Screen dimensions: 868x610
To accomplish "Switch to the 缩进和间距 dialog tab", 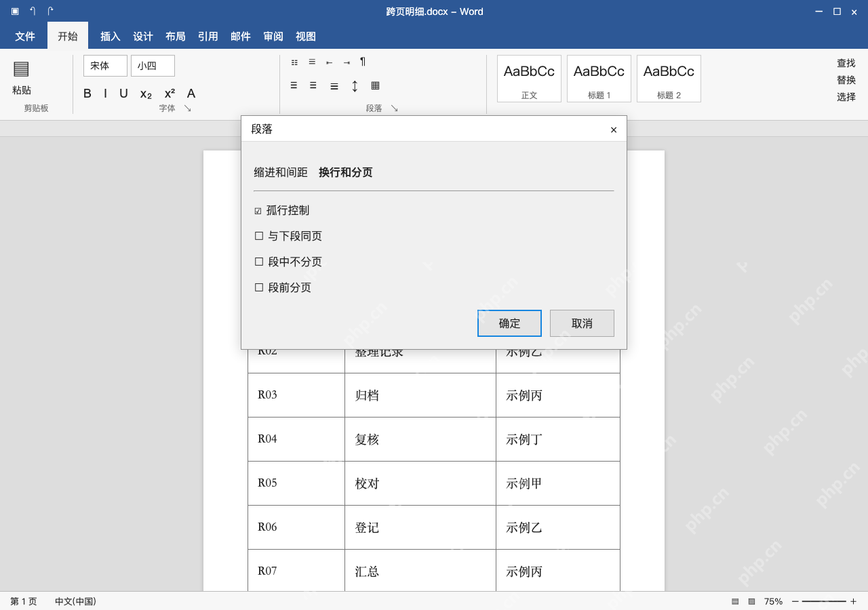I will (281, 172).
